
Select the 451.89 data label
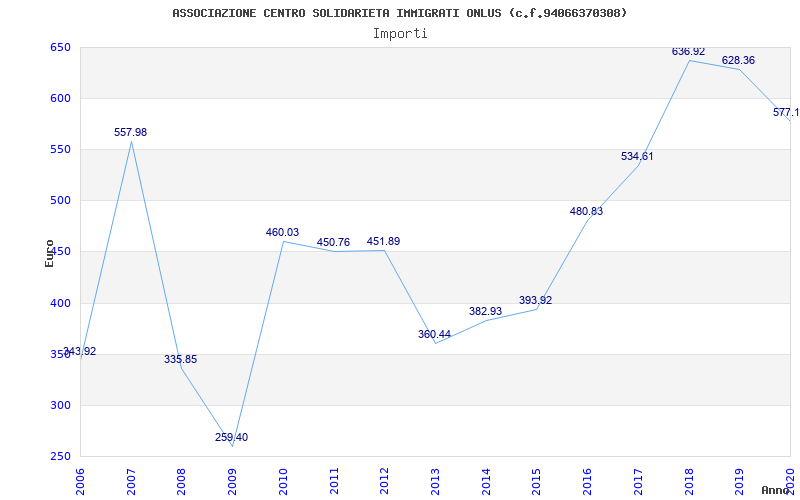tap(383, 241)
